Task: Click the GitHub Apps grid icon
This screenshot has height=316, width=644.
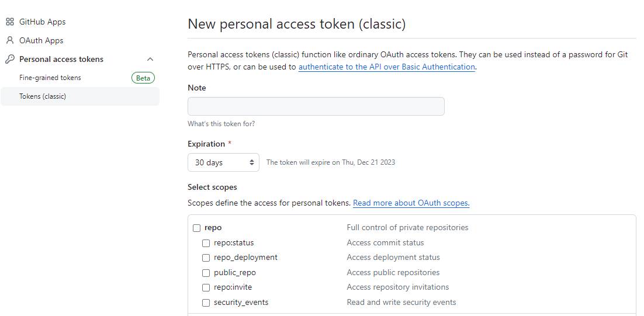Action: (x=10, y=22)
